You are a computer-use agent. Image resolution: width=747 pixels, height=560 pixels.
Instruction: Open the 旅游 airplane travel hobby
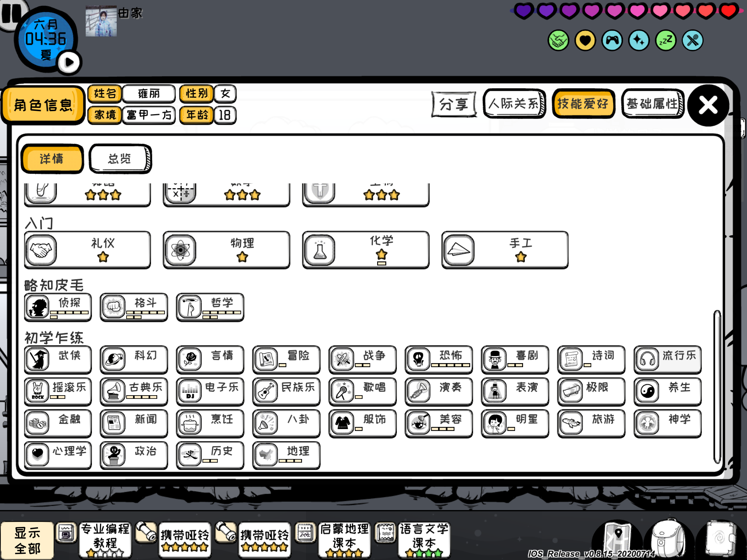(591, 424)
